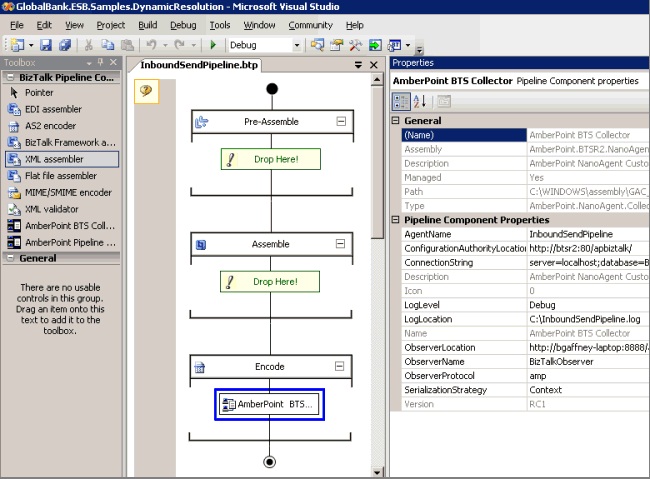The height and width of the screenshot is (479, 650).
Task: Collapse the General toolbox group
Action: coord(10,258)
